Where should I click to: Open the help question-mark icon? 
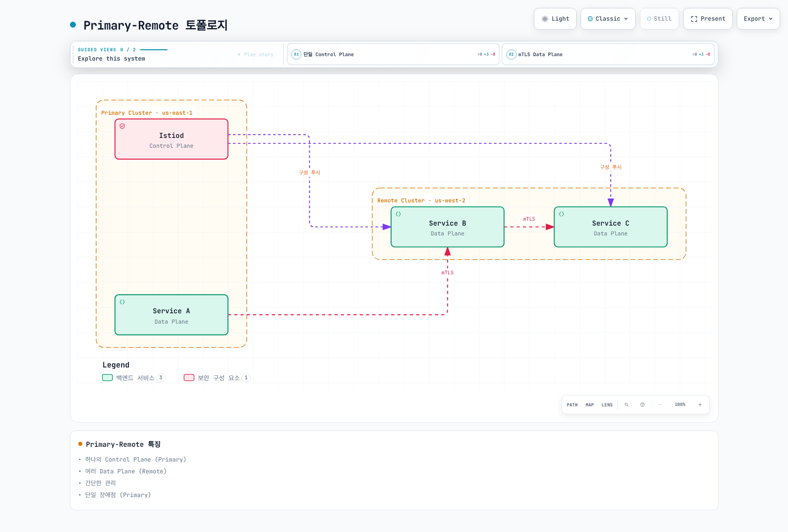pos(642,405)
